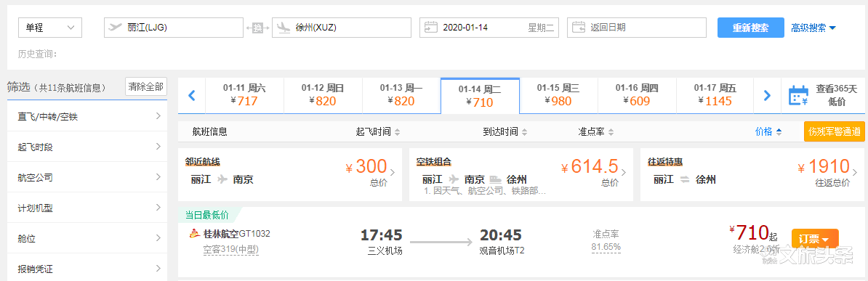Show later dates with right arrow
This screenshot has height=281, width=868.
(767, 96)
